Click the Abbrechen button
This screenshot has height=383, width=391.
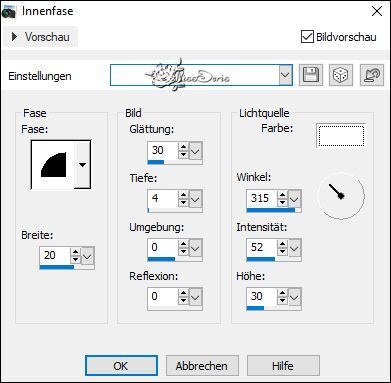[x=202, y=366]
